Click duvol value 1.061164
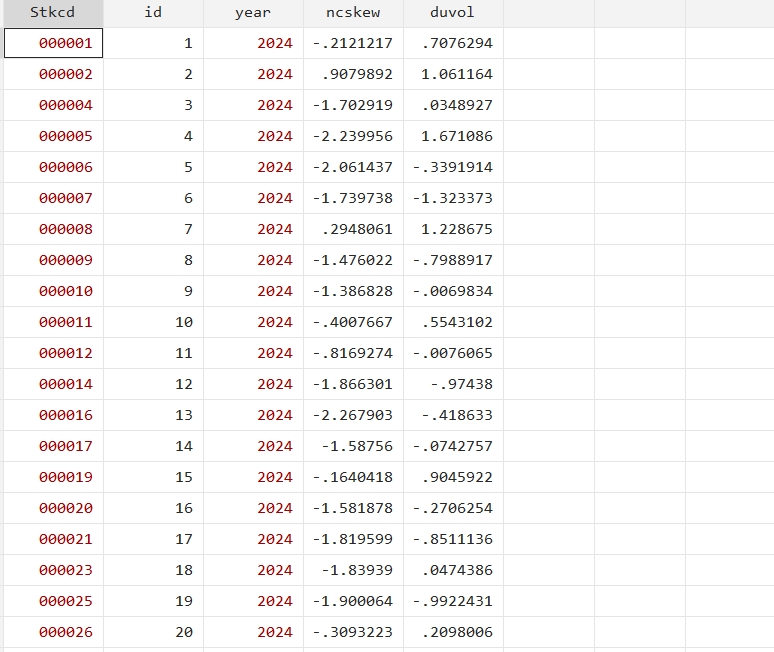 tap(453, 74)
